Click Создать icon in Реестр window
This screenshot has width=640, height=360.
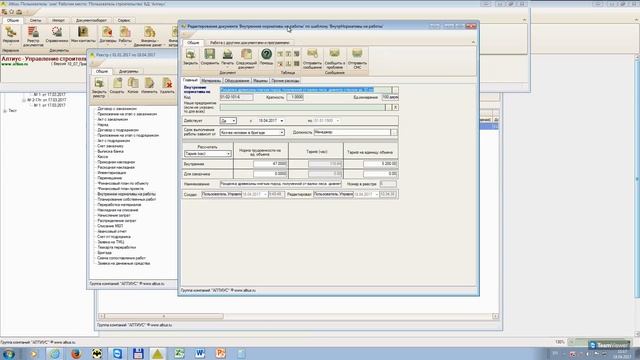(x=117, y=86)
